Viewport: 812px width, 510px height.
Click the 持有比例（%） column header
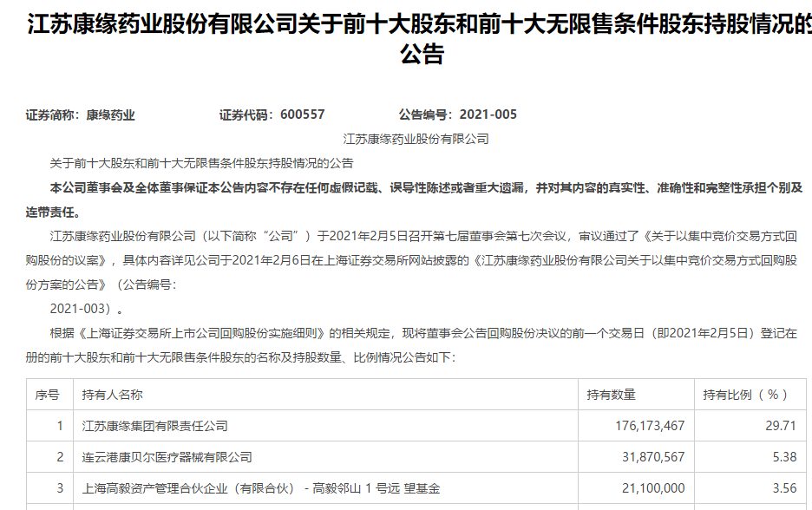click(x=750, y=395)
